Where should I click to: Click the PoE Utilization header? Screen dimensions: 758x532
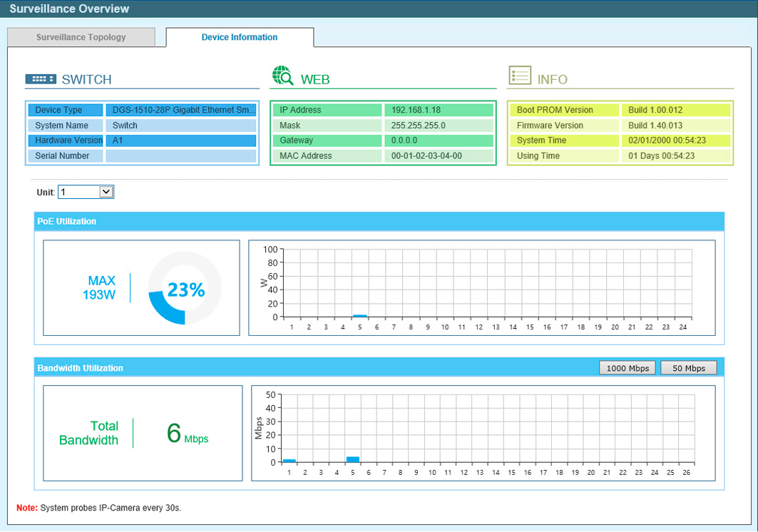point(67,222)
